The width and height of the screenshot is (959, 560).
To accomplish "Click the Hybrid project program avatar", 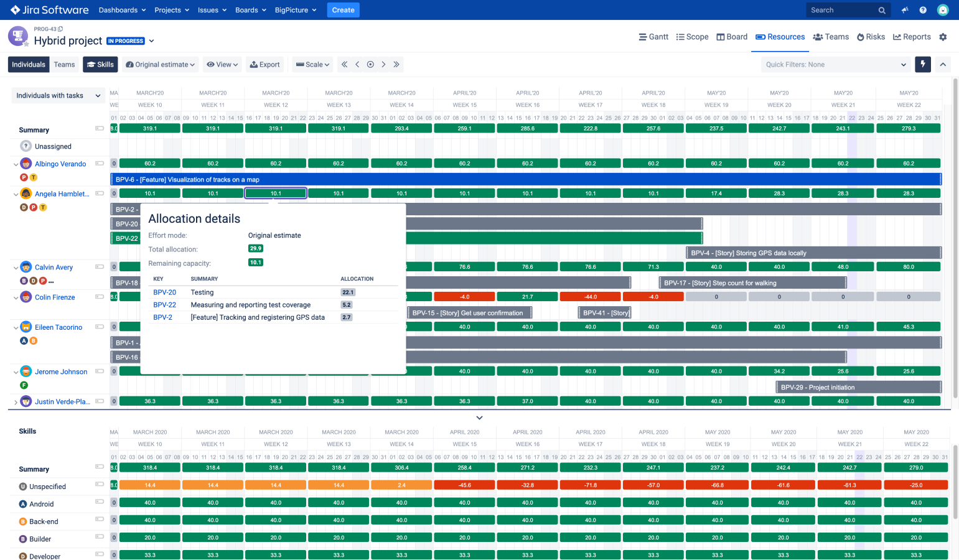I will (x=18, y=36).
